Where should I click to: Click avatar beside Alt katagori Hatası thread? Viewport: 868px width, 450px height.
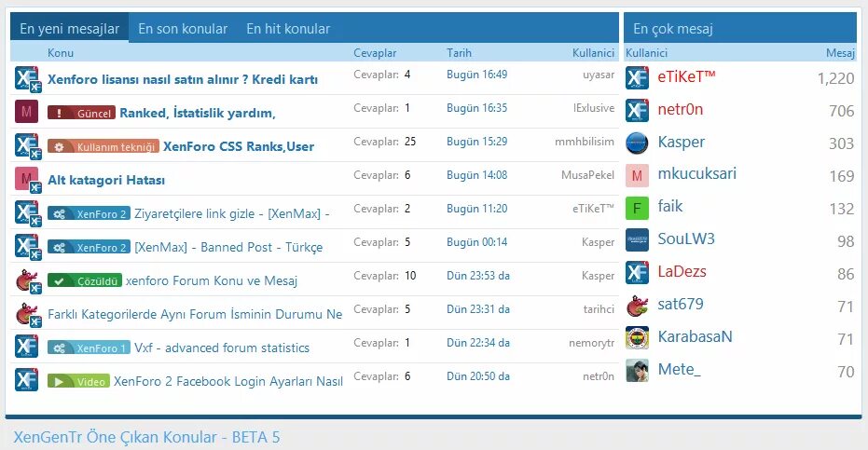(26, 179)
